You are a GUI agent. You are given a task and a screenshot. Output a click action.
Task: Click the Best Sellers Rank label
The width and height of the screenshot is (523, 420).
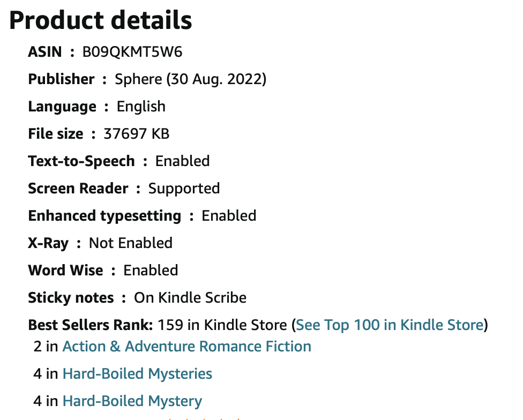click(91, 325)
